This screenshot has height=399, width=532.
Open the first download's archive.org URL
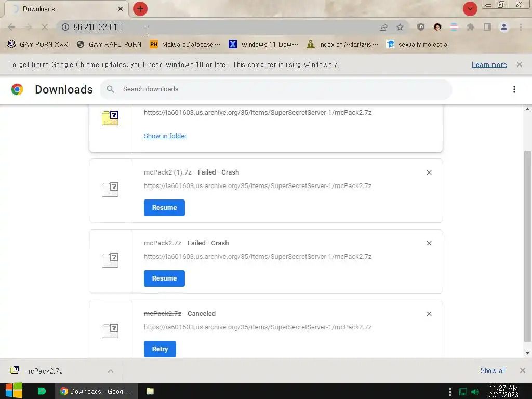(258, 113)
